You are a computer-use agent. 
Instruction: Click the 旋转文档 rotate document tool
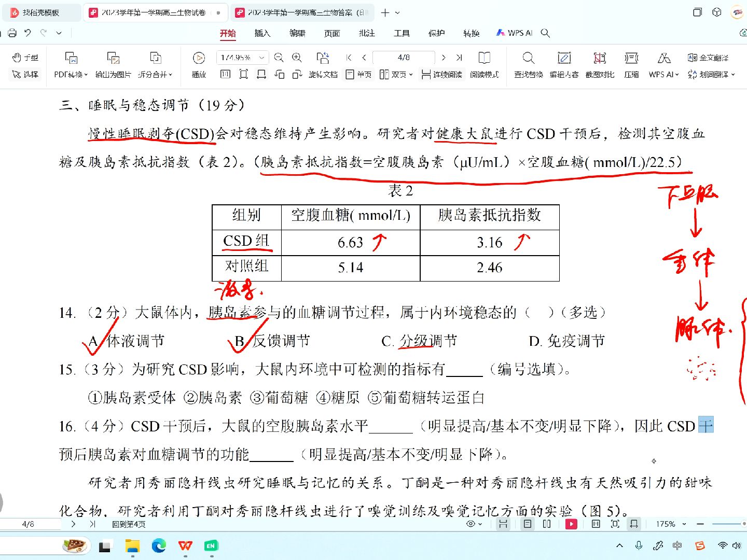(323, 65)
